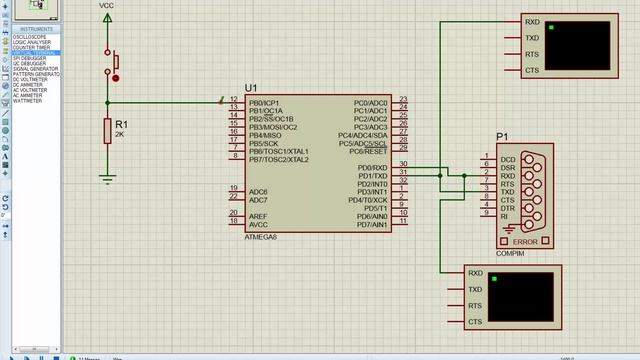This screenshot has width=640, height=360.
Task: Choose PATTERN GENERATOR from the instruments list
Action: coord(36,74)
